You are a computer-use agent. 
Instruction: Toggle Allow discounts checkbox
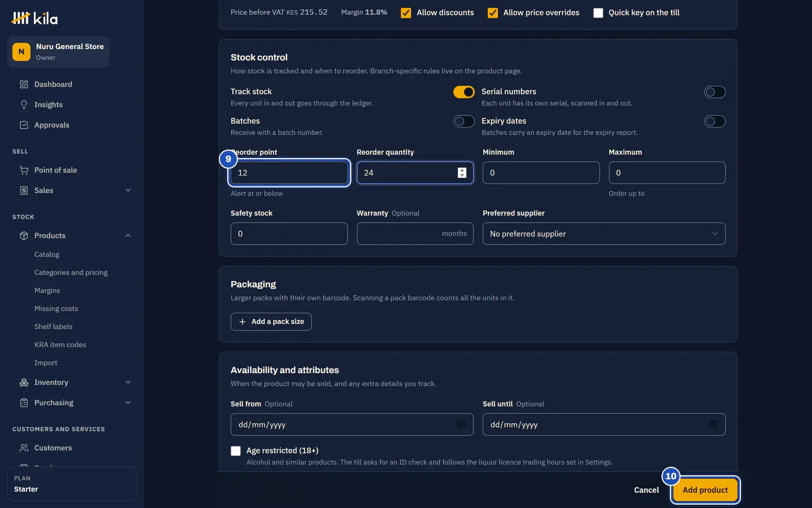coord(406,12)
